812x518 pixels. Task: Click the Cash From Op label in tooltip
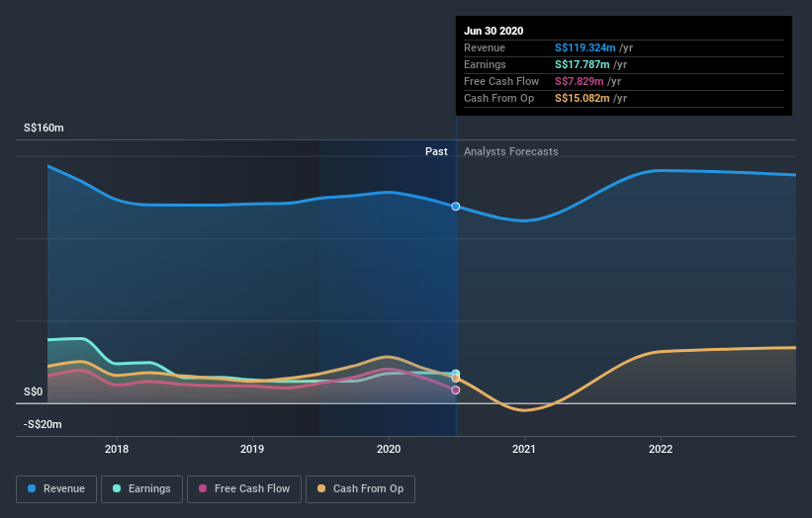tap(498, 98)
